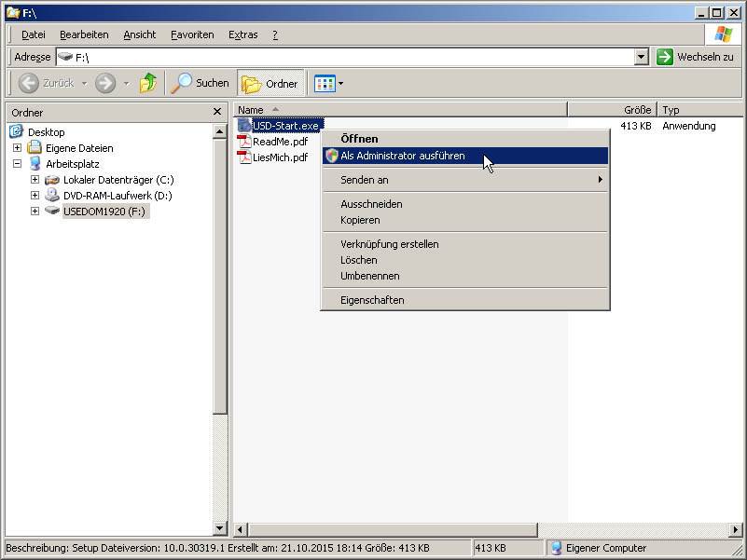Toggle the Ordner folders pane button
This screenshot has width=747, height=560.
point(270,83)
